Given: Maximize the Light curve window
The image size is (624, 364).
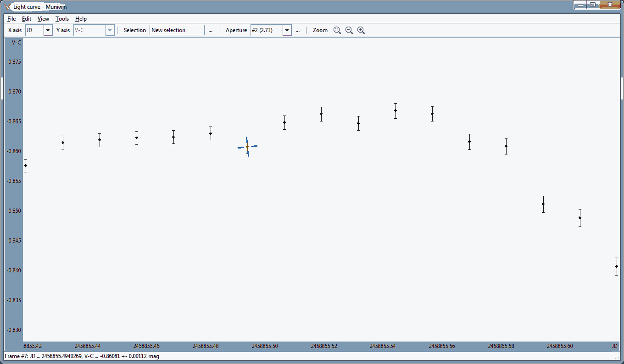Looking at the screenshot, I should (593, 5).
